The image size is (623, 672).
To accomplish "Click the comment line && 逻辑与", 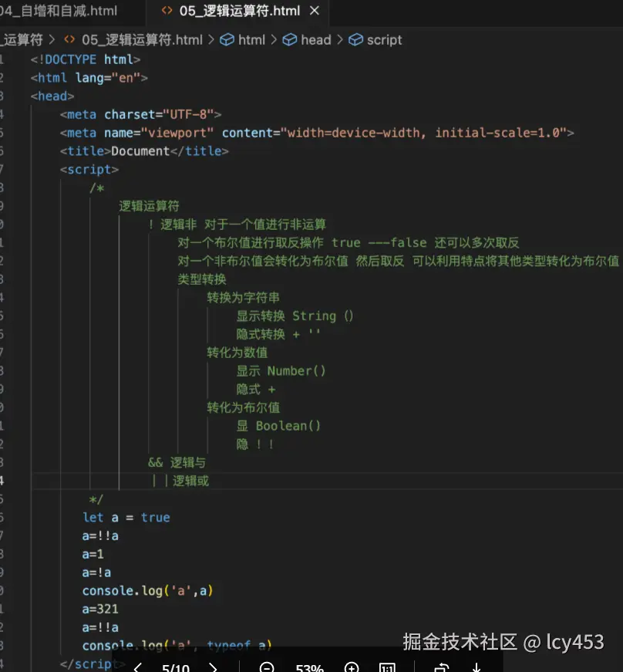I will tap(177, 463).
